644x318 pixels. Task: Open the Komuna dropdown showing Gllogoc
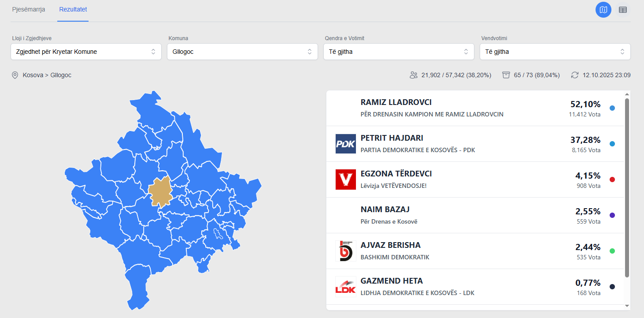242,52
